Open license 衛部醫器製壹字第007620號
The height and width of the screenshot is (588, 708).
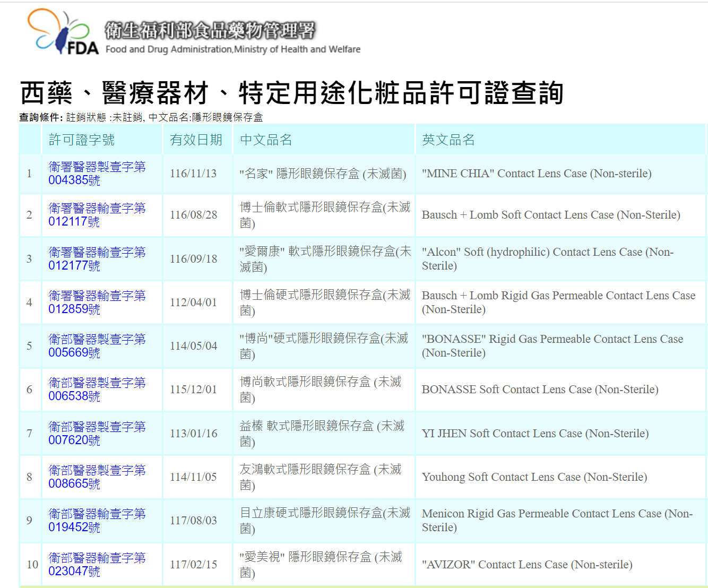[x=97, y=434]
